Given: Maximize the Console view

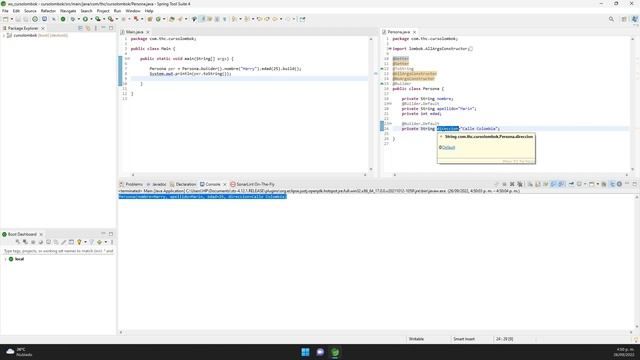Looking at the screenshot, I should click(x=635, y=184).
